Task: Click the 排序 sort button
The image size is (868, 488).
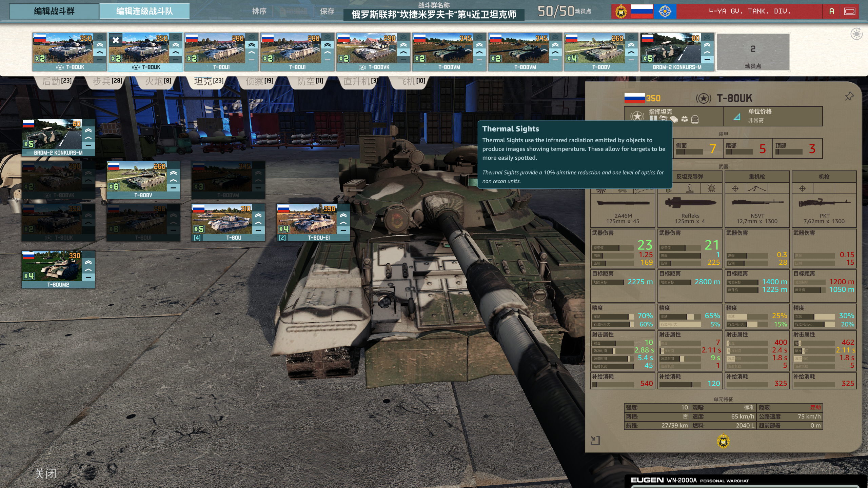Action: (259, 11)
